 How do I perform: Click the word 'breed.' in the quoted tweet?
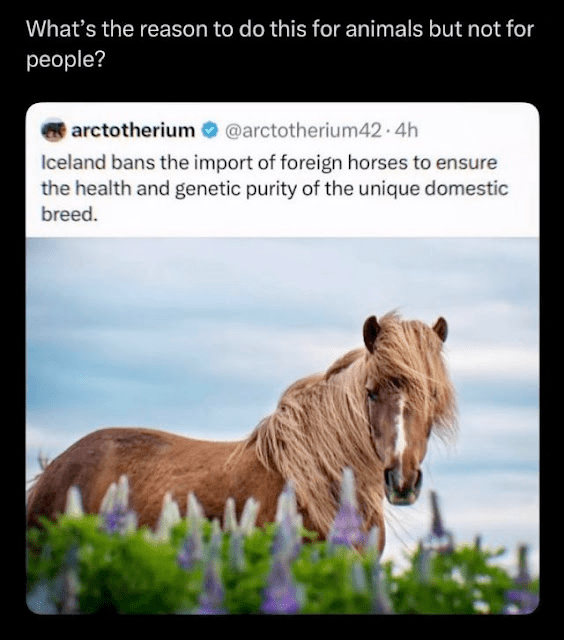point(69,214)
